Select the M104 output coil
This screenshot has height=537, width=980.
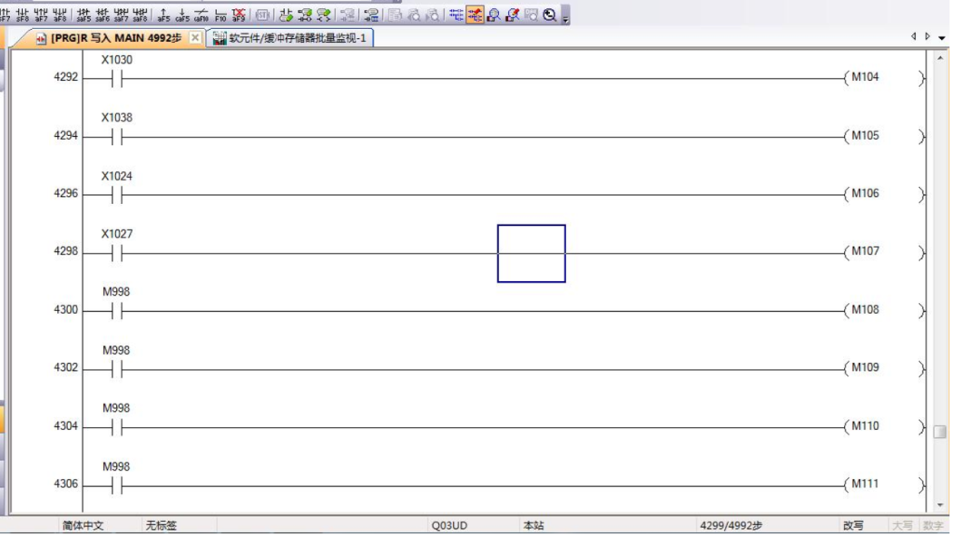click(884, 78)
